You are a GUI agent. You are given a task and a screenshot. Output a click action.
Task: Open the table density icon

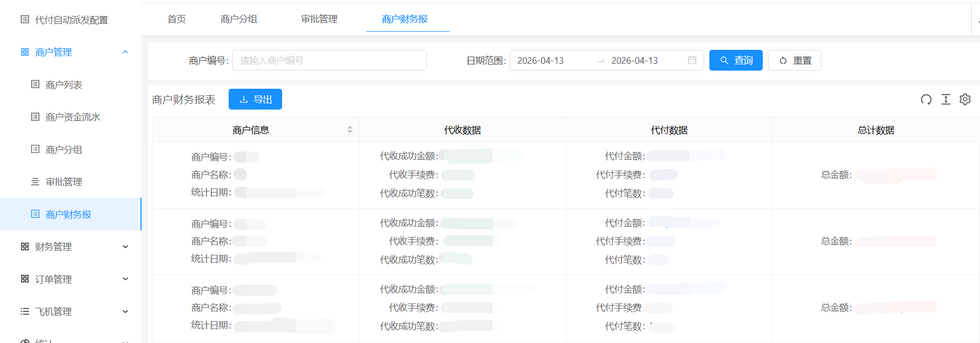[x=946, y=99]
